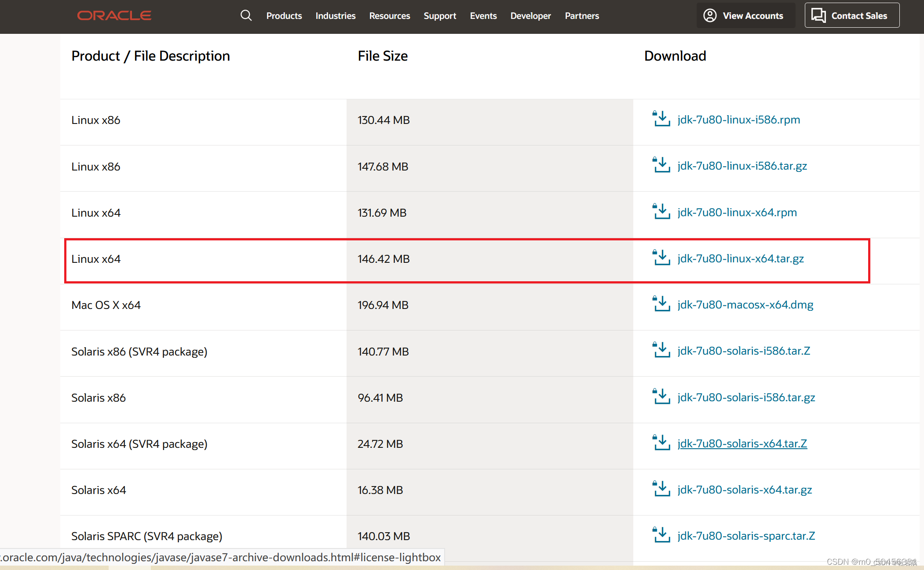Click the '146.42 MB' file size cell
924x570 pixels.
489,261
